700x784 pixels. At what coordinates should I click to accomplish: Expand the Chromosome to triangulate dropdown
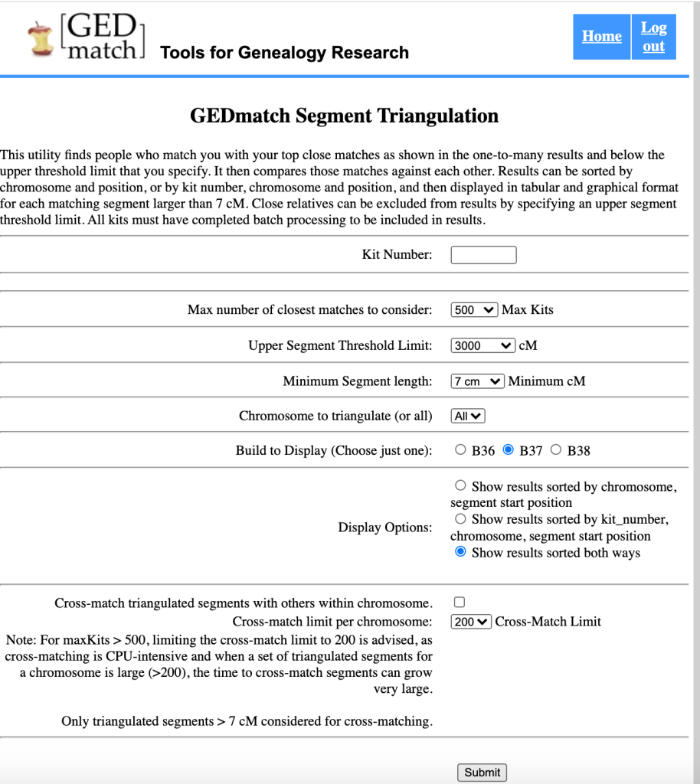click(x=468, y=416)
